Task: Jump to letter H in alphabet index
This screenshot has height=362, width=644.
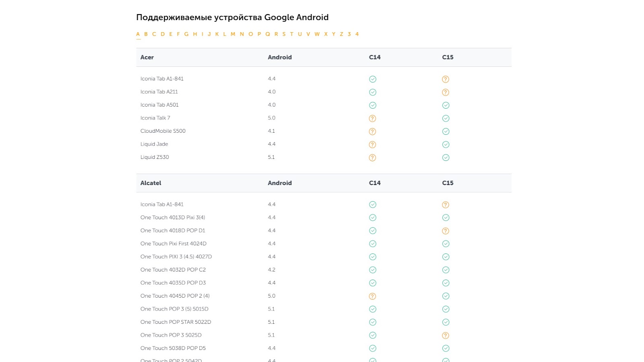Action: (195, 34)
